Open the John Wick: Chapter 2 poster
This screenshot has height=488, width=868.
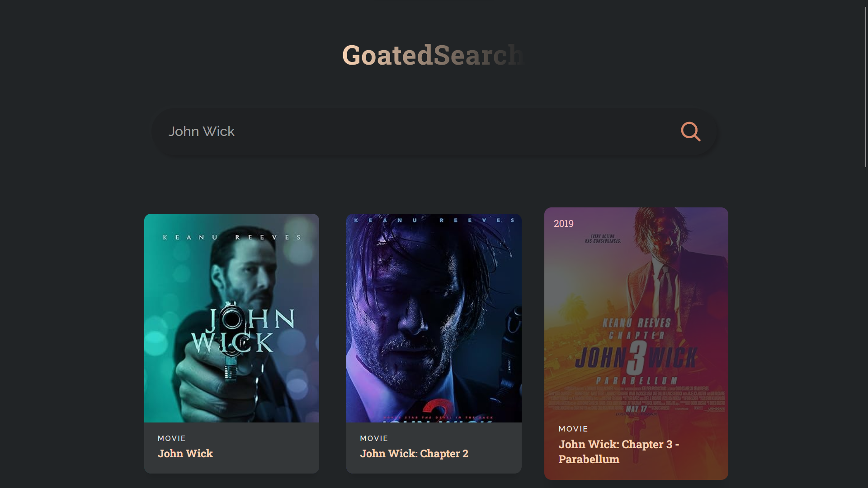434,318
